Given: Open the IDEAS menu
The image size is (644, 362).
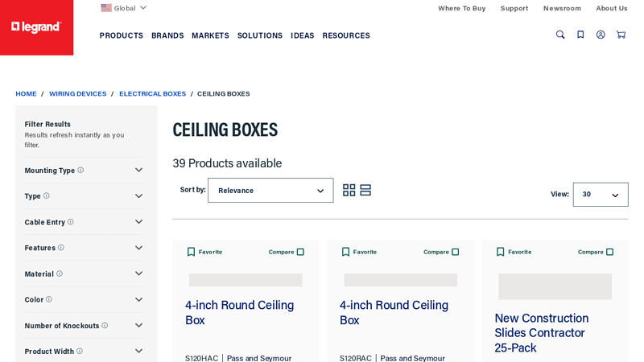Looking at the screenshot, I should (x=303, y=35).
